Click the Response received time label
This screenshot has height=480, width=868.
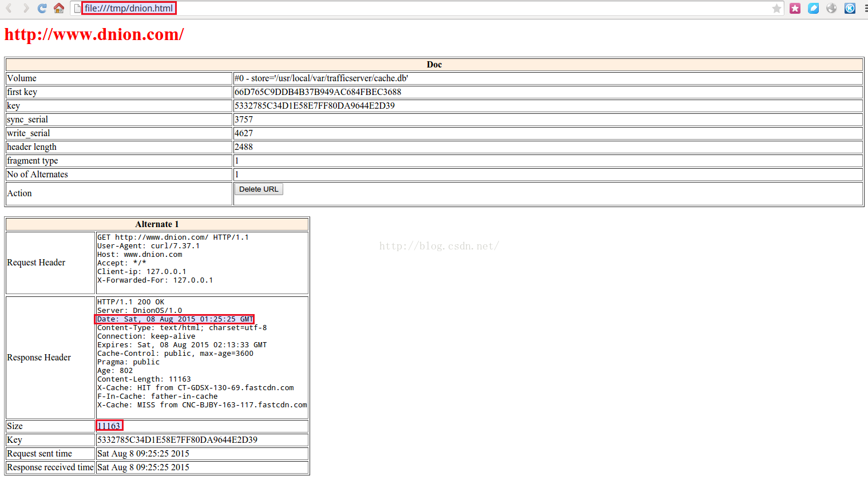coord(50,467)
